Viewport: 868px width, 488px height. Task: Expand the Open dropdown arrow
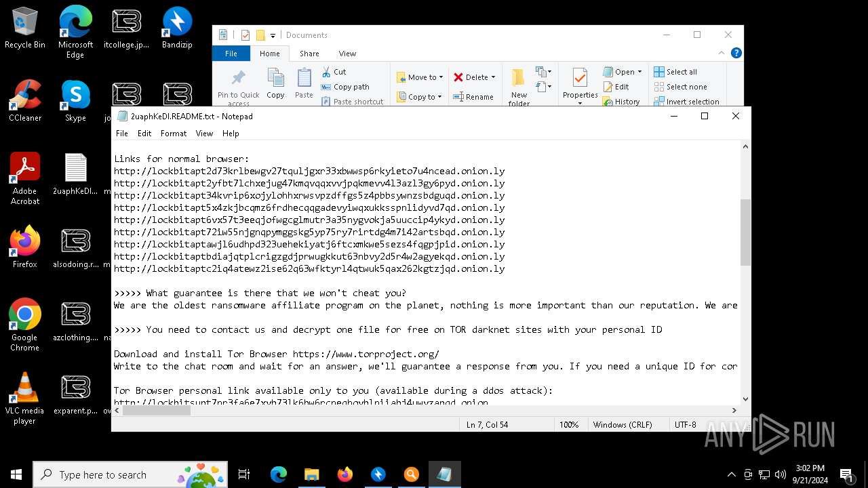coord(639,72)
